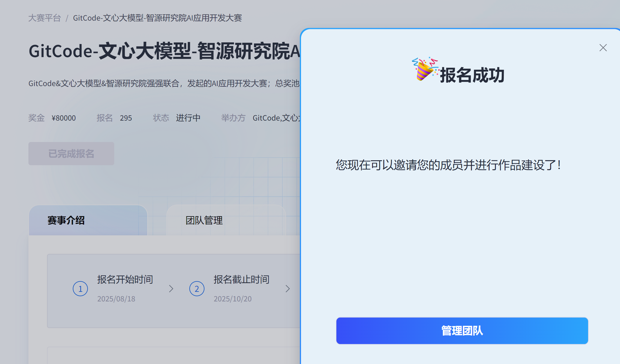Click the registration count 295

click(x=126, y=118)
